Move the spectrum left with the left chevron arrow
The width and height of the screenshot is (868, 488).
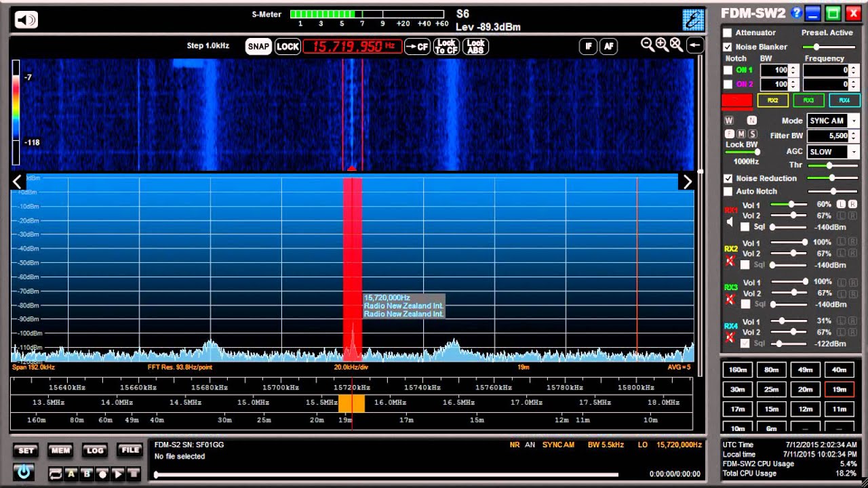18,181
